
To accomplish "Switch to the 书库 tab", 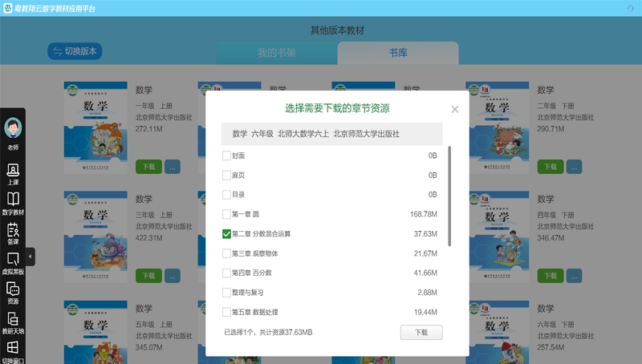I will [398, 53].
